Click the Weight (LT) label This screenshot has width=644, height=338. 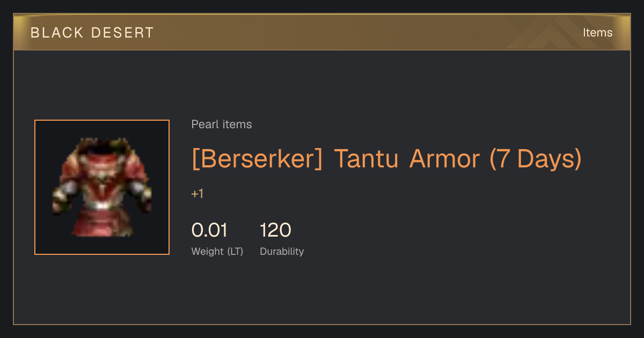217,252
